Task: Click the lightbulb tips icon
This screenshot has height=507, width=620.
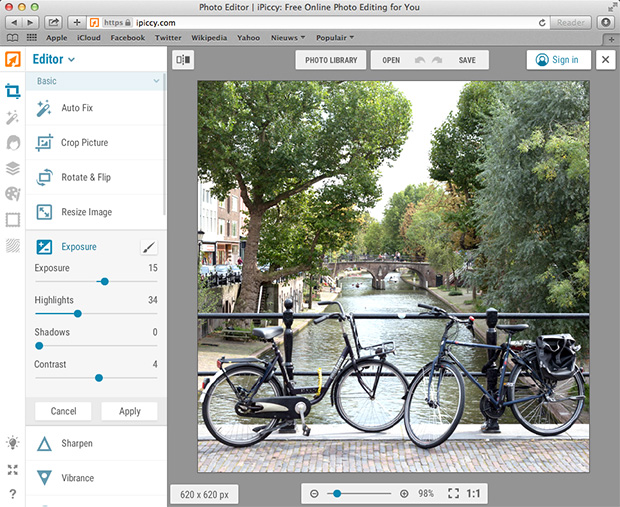Action: pos(13,443)
